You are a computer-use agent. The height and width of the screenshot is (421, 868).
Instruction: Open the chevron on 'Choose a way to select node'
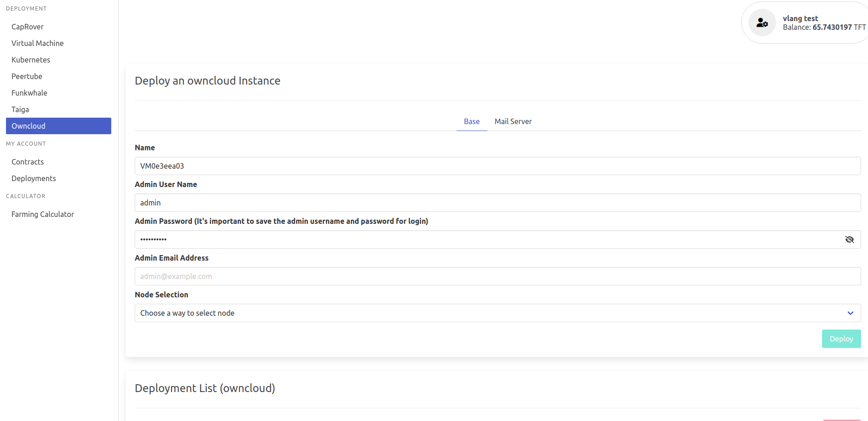(850, 313)
